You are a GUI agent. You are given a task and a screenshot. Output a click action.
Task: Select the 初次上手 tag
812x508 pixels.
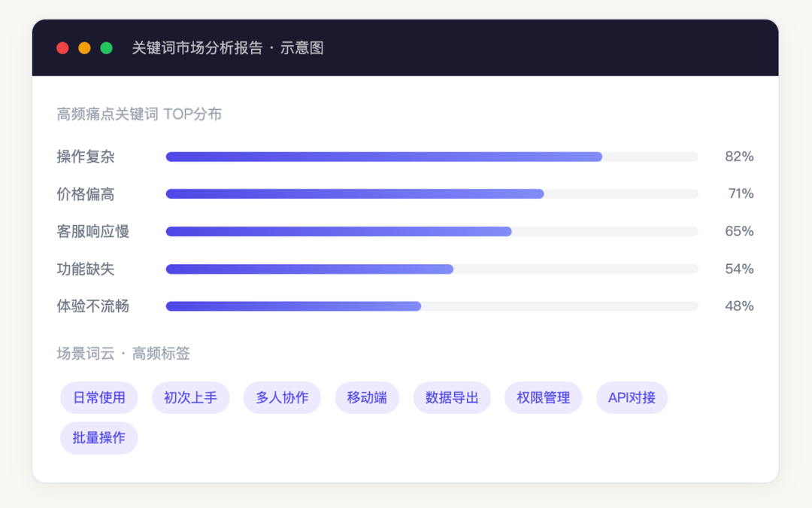pos(190,397)
